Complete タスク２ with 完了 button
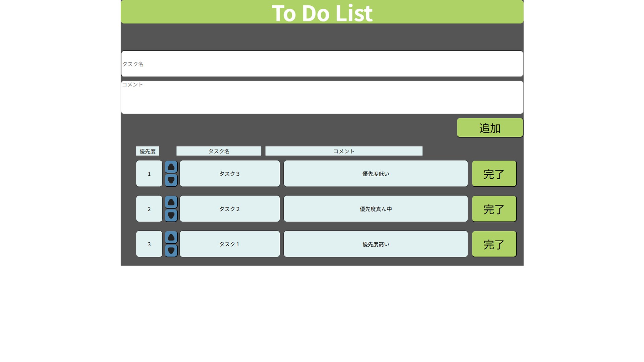Viewport: 644px width, 362px height. pos(494,209)
